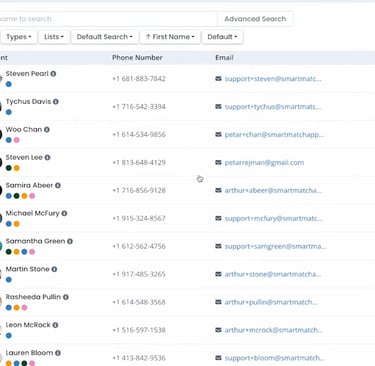
Task: Open email link arthur+pullin@smartmatch...
Action: [x=271, y=302]
